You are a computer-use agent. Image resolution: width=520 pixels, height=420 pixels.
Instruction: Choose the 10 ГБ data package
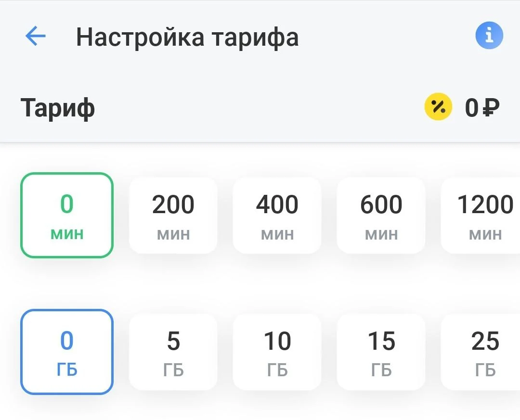(x=277, y=352)
